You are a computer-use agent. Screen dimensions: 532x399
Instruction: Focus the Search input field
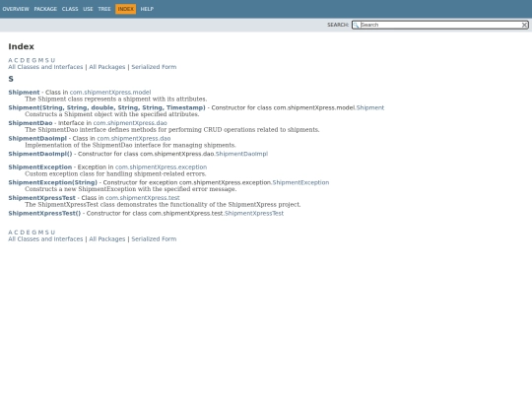(x=440, y=25)
